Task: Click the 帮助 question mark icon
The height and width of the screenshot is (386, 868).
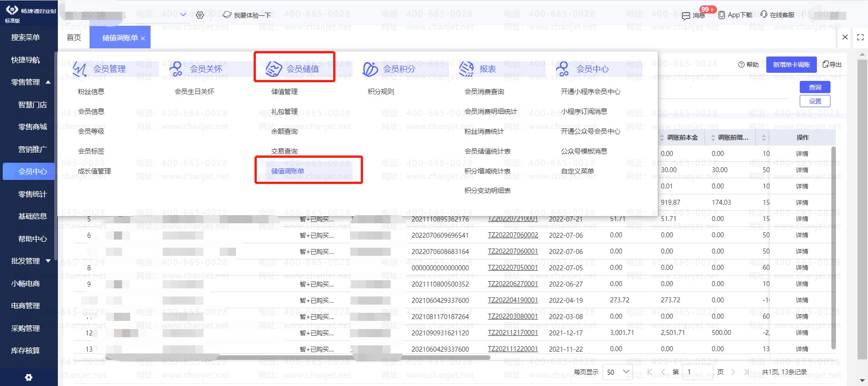Action: click(741, 65)
